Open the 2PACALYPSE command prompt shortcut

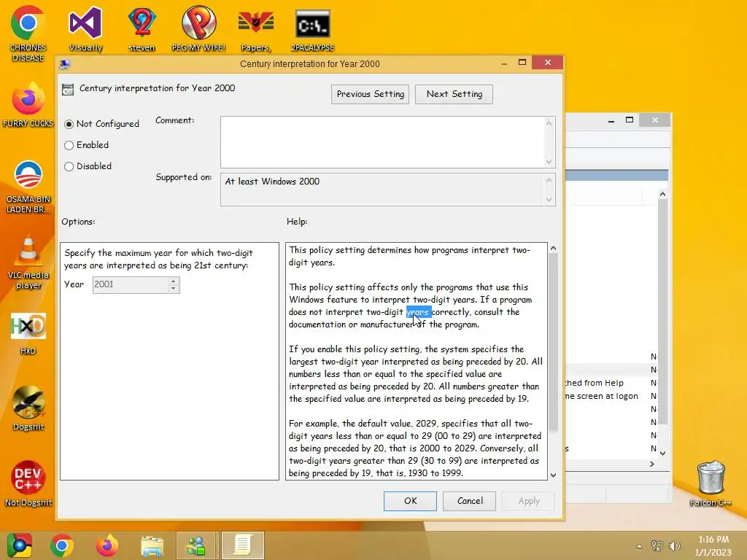coord(312,28)
